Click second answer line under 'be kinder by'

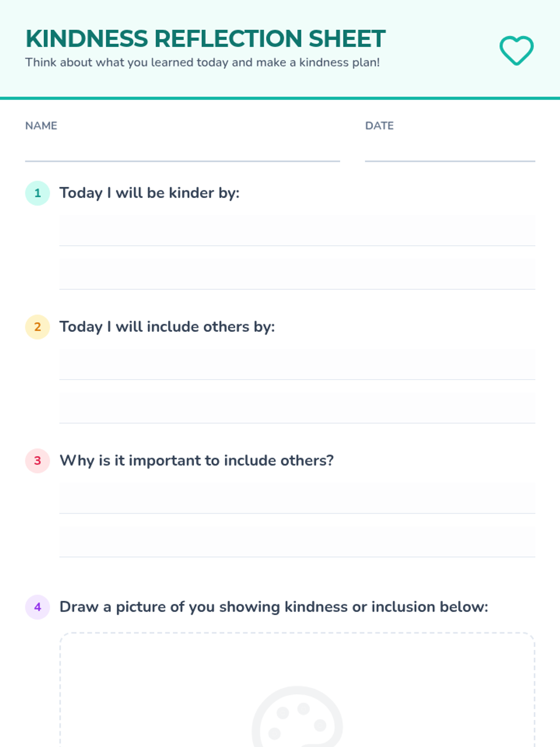[x=297, y=274]
